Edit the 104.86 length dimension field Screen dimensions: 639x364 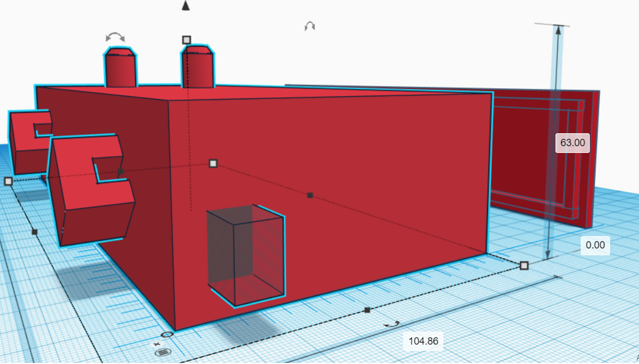[423, 341]
